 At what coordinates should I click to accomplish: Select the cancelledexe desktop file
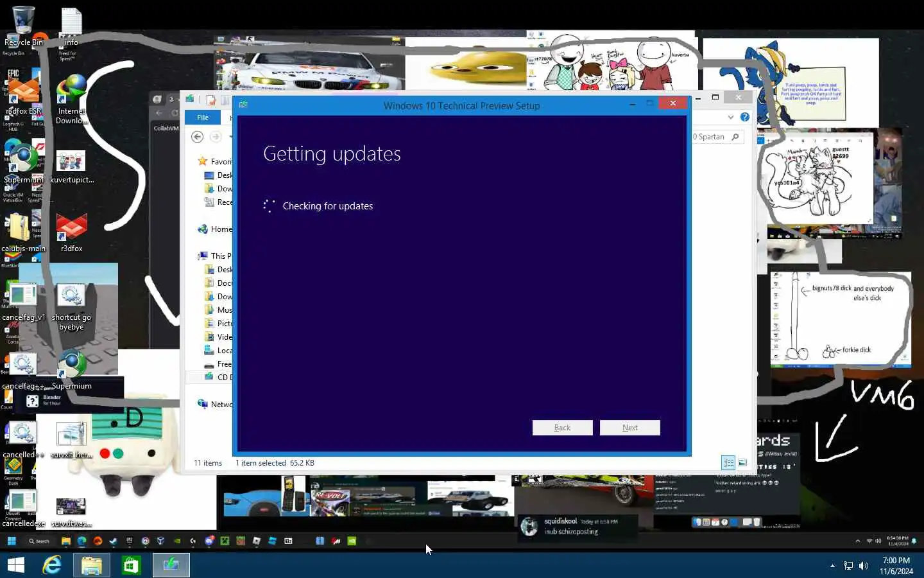[23, 509]
